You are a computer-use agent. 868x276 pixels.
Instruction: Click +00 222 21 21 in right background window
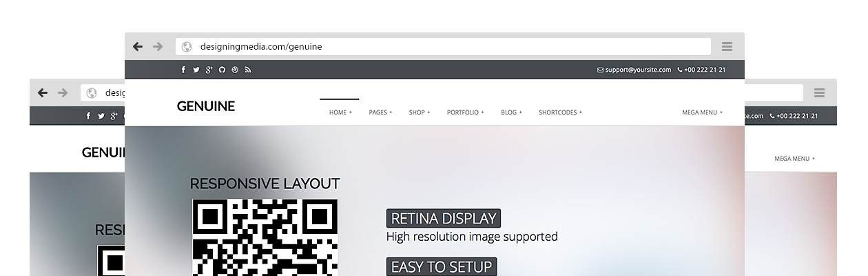tap(797, 116)
